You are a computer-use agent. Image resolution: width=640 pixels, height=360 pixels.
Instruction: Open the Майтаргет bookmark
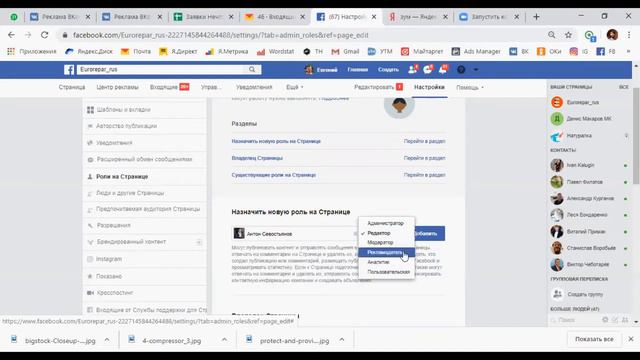tap(422, 51)
